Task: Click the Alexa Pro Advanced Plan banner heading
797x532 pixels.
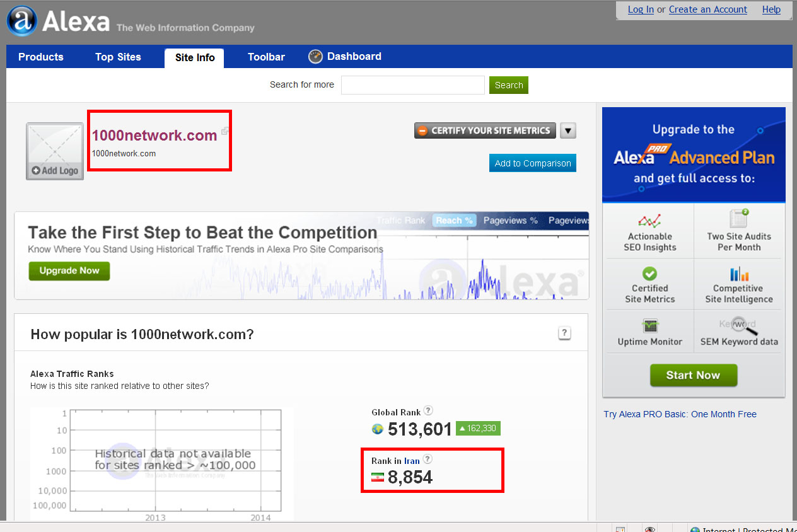Action: click(x=694, y=154)
